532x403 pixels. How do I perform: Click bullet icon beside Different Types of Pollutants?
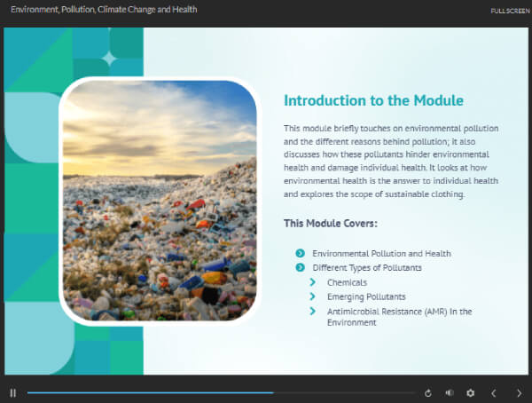[301, 267]
